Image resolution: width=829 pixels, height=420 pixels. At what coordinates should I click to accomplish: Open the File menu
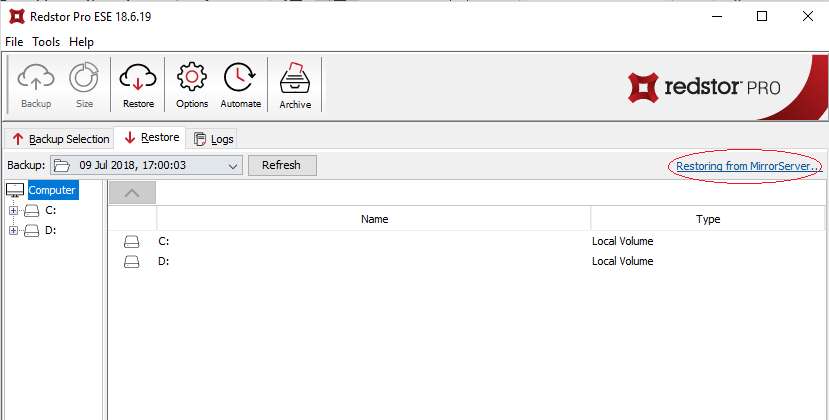pos(14,42)
